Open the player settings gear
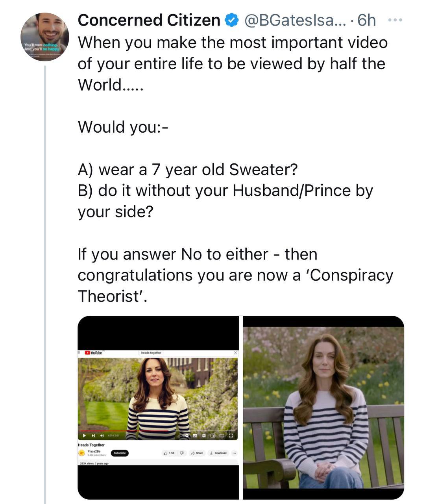The width and height of the screenshot is (425, 504). click(x=204, y=436)
